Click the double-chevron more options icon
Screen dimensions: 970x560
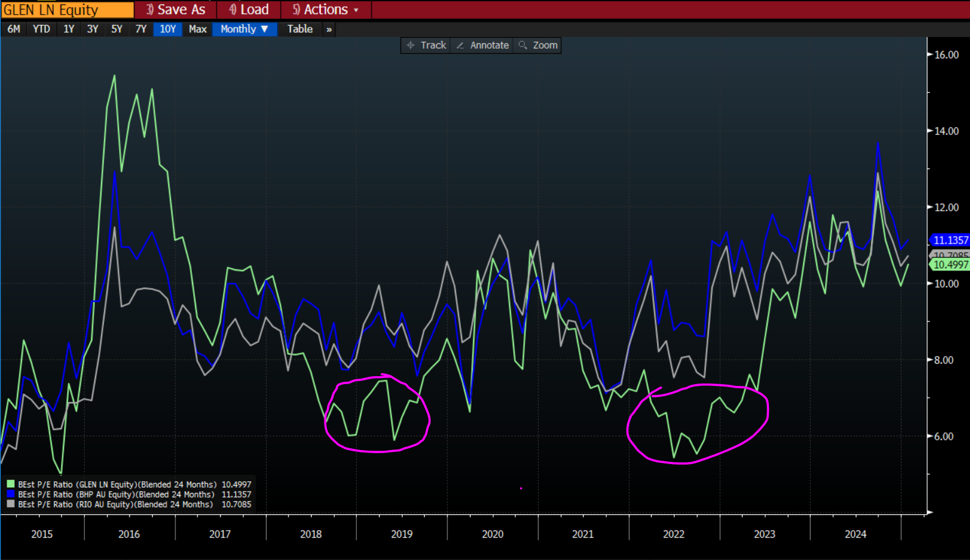[329, 29]
